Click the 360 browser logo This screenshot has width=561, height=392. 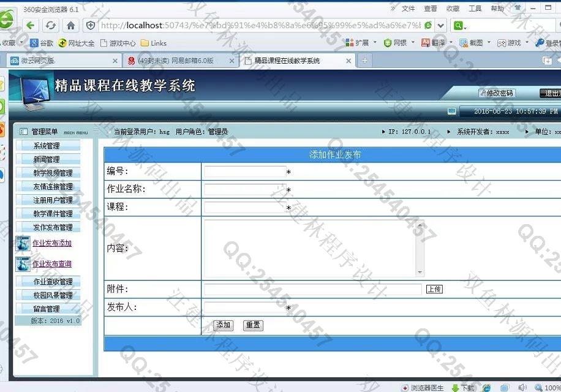pos(6,19)
